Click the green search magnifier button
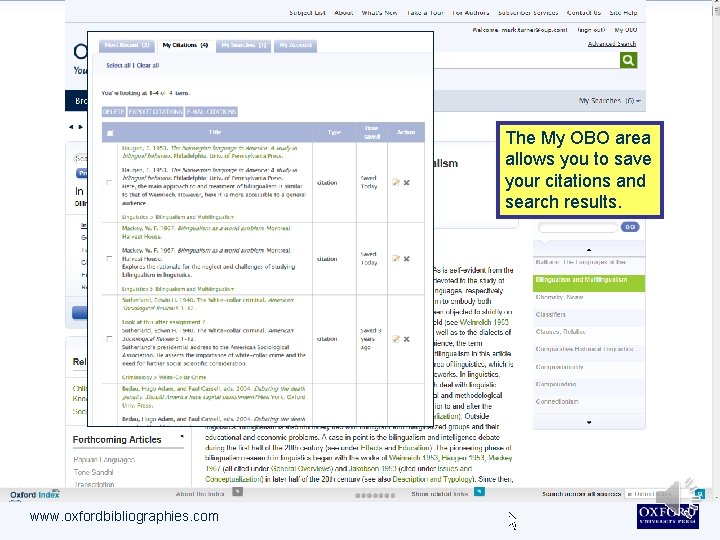 pos(628,60)
